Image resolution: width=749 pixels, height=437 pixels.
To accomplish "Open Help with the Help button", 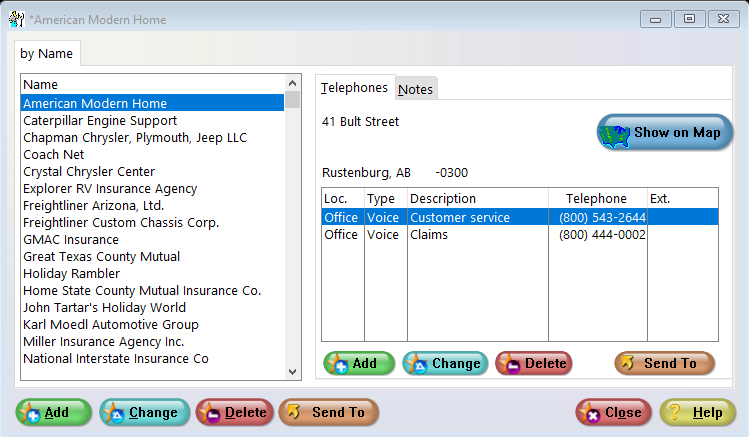I will tap(698, 412).
